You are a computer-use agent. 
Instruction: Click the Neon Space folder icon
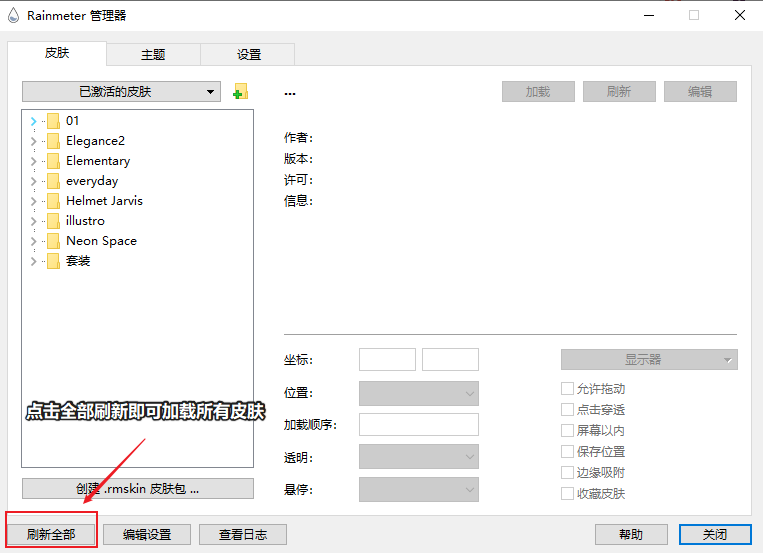pyautogui.click(x=54, y=240)
